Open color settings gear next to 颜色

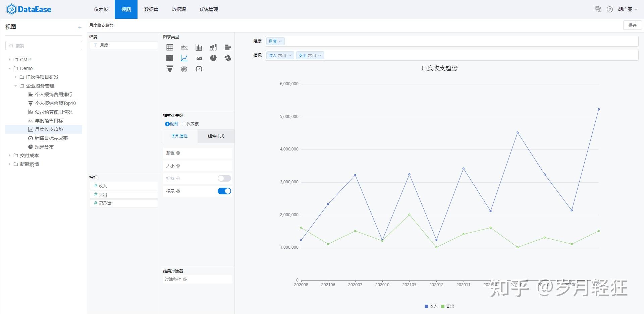(x=178, y=153)
